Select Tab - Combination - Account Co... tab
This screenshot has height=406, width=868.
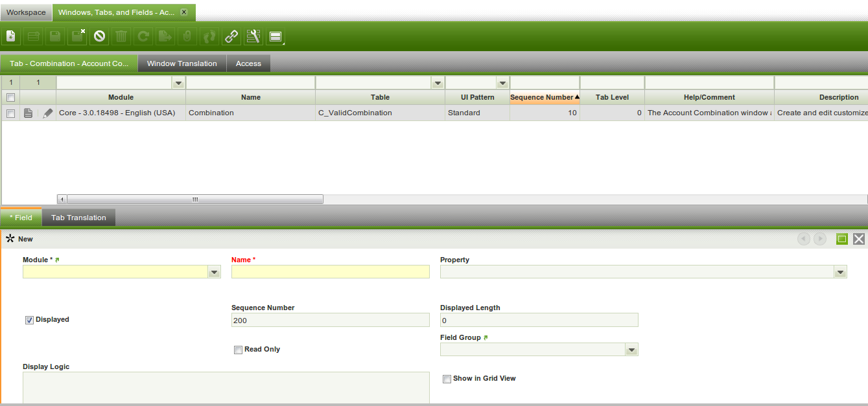[69, 63]
